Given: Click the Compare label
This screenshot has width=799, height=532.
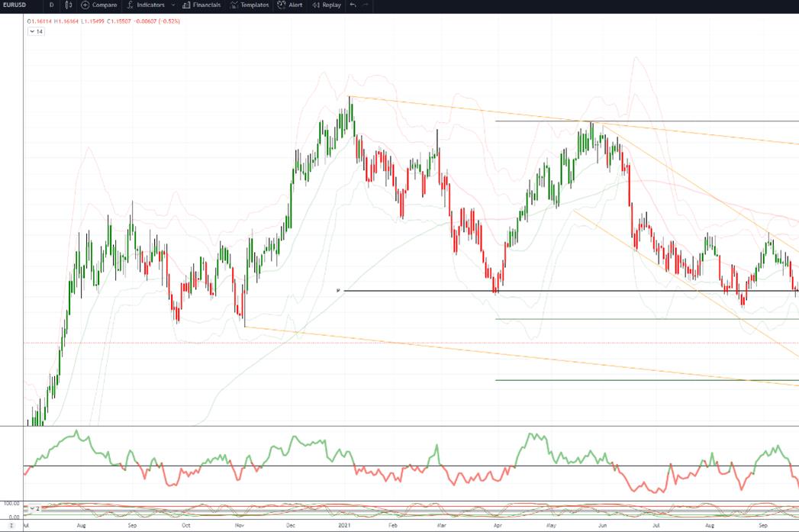Looking at the screenshot, I should click(105, 5).
